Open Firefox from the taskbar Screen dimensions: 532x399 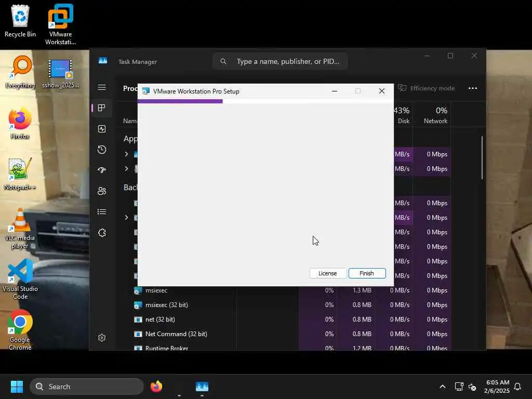tap(156, 387)
